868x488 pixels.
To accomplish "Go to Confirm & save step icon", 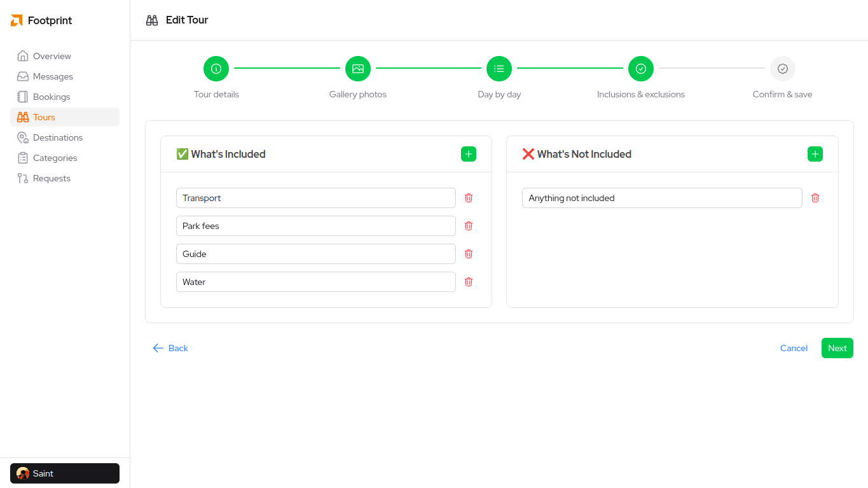I will click(x=783, y=69).
